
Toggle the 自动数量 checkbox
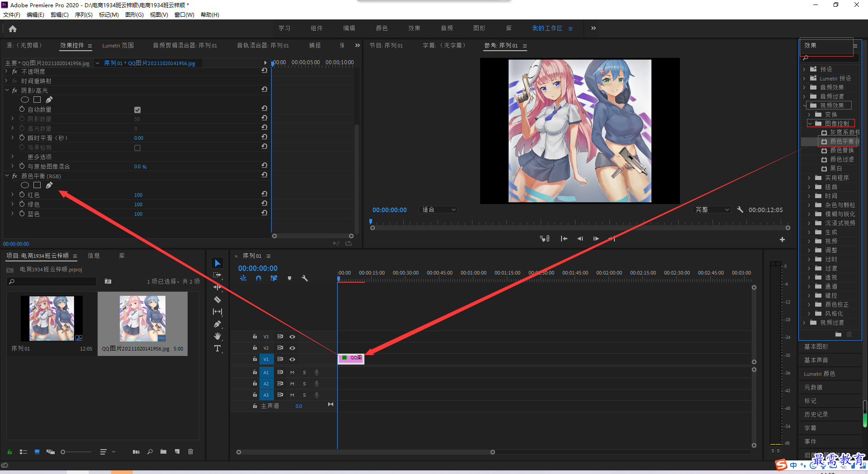137,109
